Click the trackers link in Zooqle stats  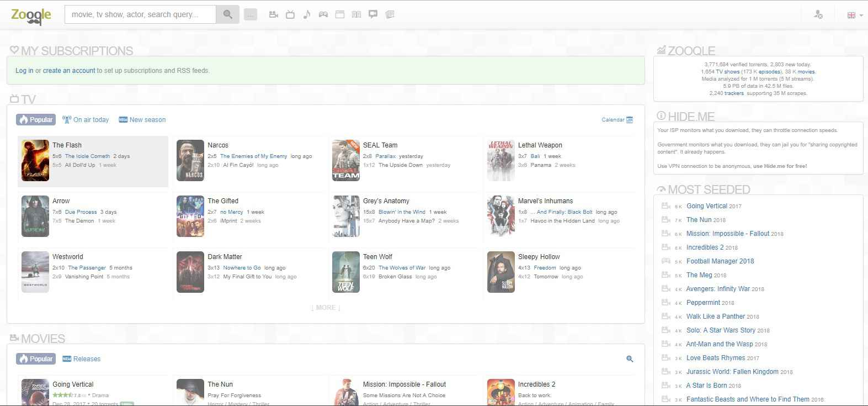pos(734,93)
